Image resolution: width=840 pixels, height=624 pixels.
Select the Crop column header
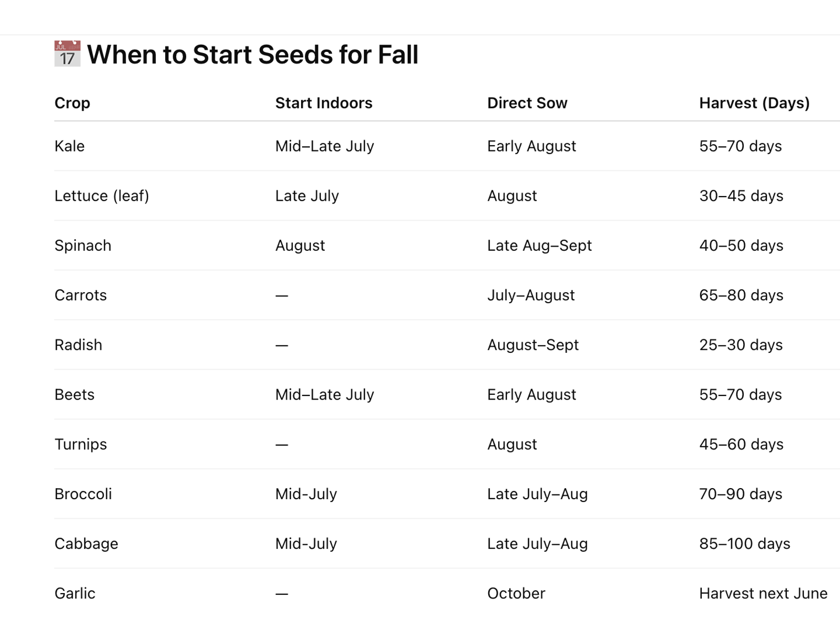coord(72,103)
